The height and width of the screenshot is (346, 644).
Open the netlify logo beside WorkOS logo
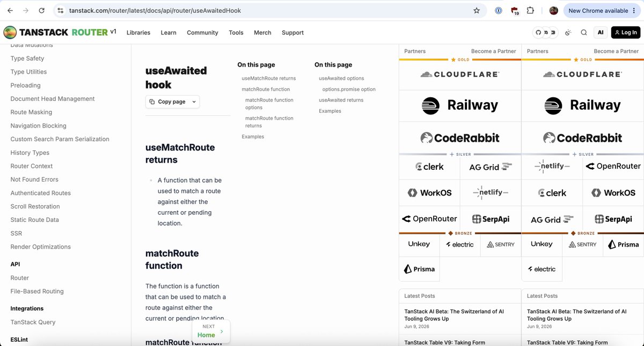(491, 192)
